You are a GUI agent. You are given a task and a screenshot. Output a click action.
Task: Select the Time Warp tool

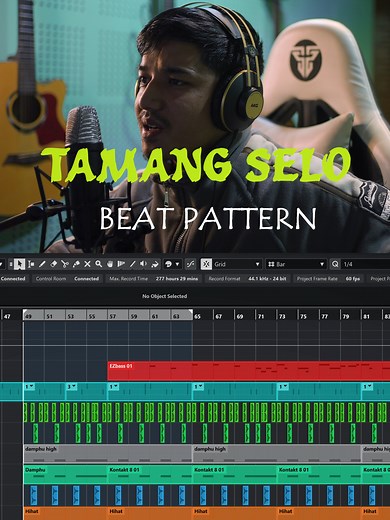[121, 264]
